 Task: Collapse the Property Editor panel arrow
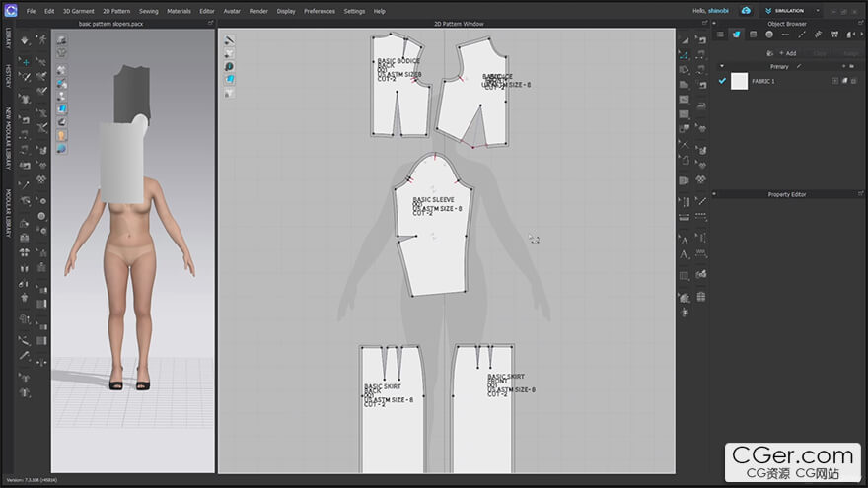click(714, 194)
